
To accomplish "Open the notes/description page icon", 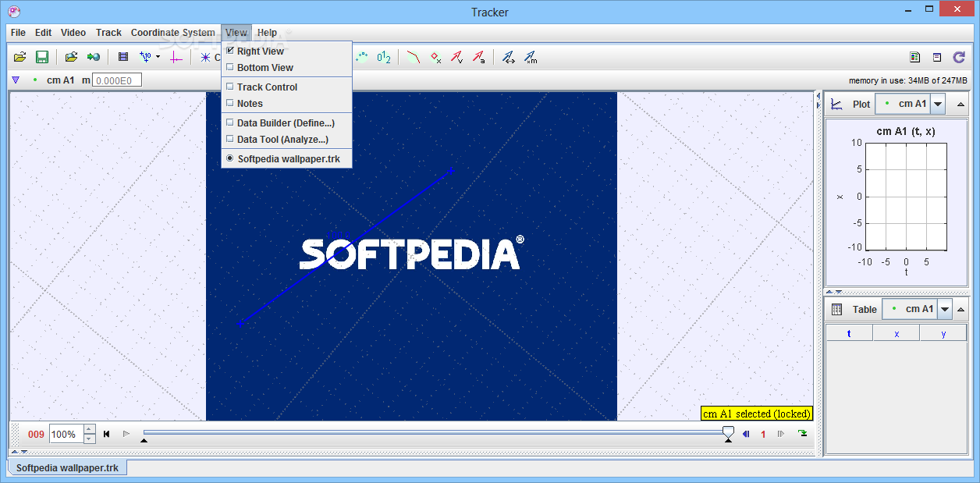I will pos(915,57).
